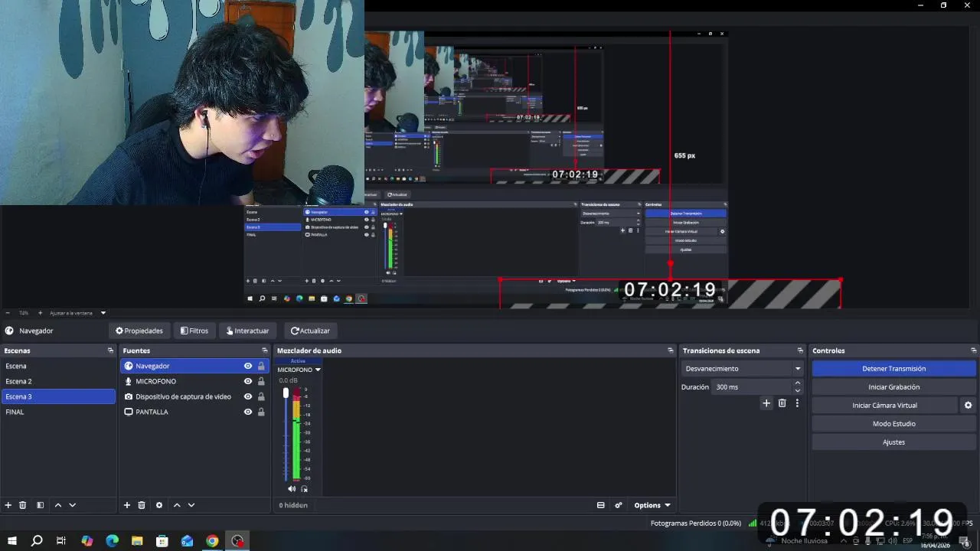This screenshot has width=980, height=551.
Task: Open transition properties three-dot menu
Action: 797,403
